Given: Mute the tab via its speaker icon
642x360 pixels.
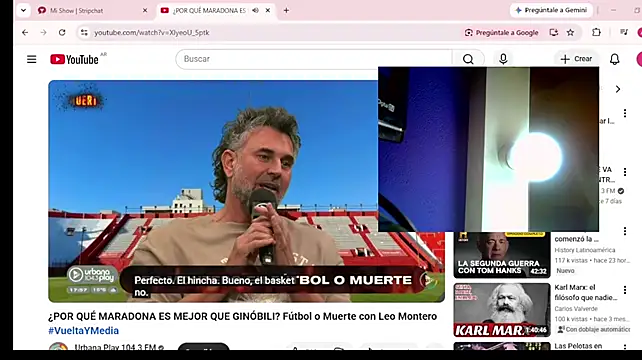Looking at the screenshot, I should tap(255, 11).
